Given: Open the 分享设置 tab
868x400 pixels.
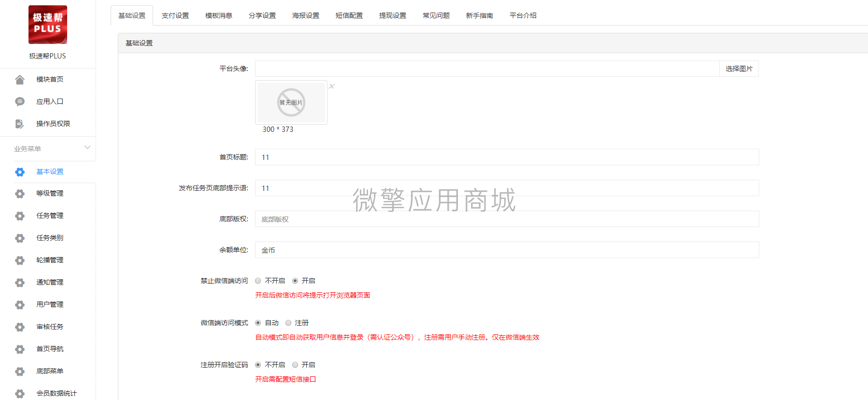Looking at the screenshot, I should point(262,15).
